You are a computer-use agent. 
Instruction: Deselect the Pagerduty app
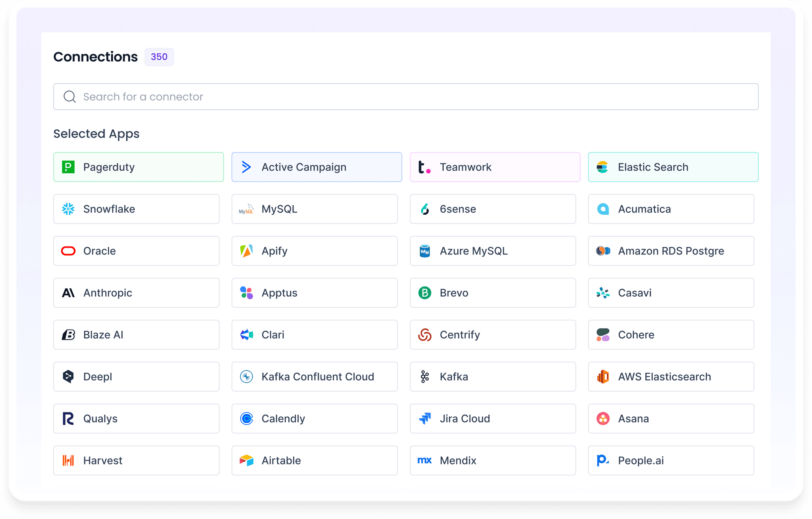point(138,167)
